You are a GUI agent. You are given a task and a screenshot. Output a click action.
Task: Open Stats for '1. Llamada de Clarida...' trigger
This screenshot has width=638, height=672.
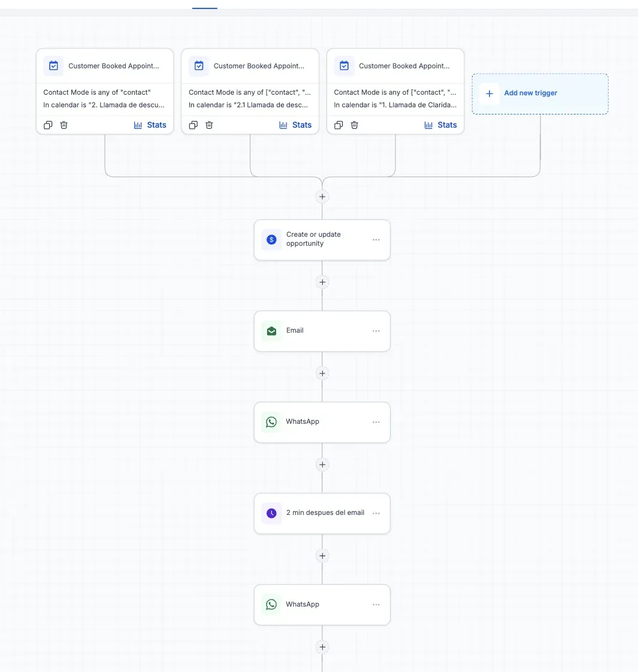(440, 125)
